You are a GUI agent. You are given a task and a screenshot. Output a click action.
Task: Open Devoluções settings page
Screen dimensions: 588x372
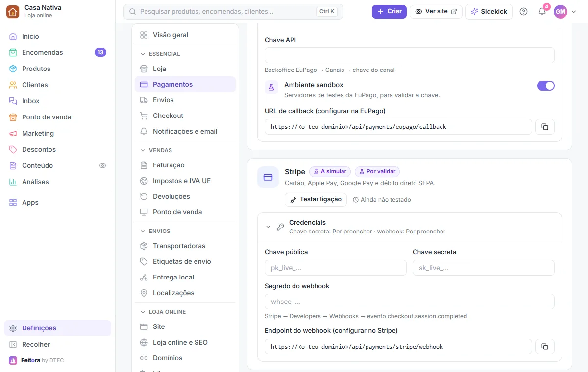[185, 196]
